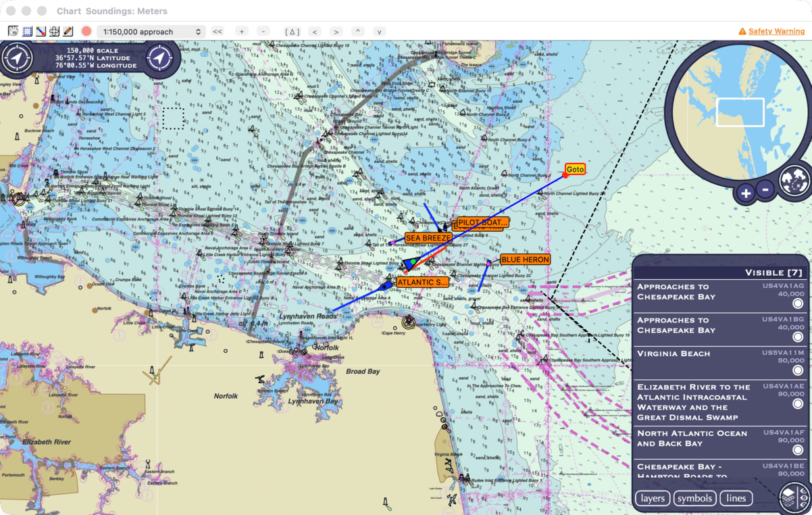Click the round '+' zoom button under overview globe
812x515 pixels.
click(x=745, y=194)
